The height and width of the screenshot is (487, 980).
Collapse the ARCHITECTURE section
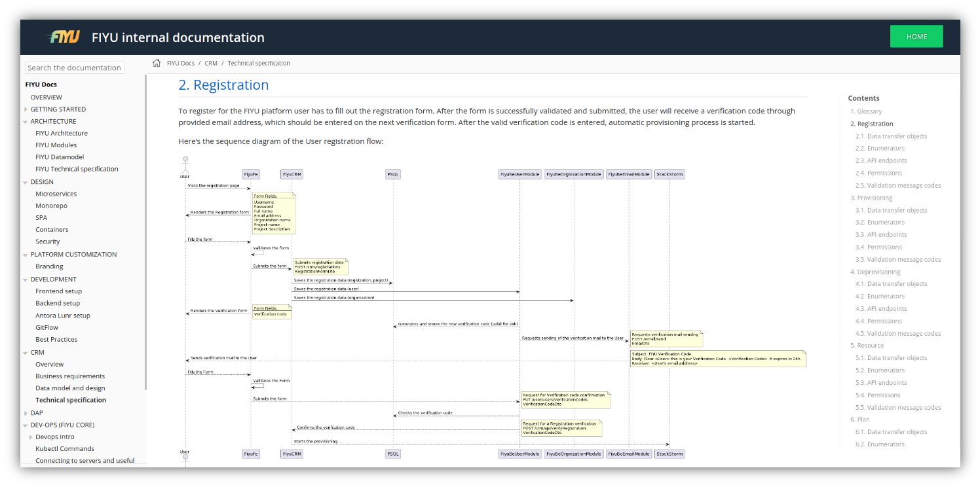26,122
